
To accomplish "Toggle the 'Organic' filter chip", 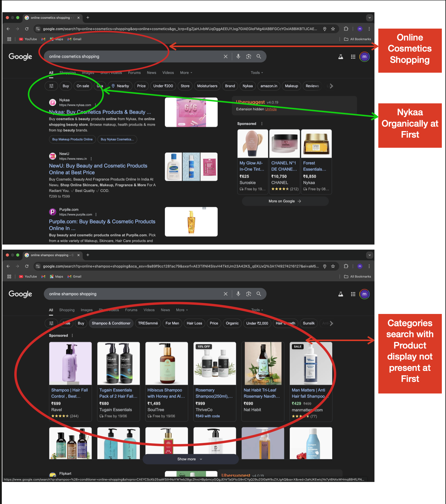I will [x=232, y=323].
